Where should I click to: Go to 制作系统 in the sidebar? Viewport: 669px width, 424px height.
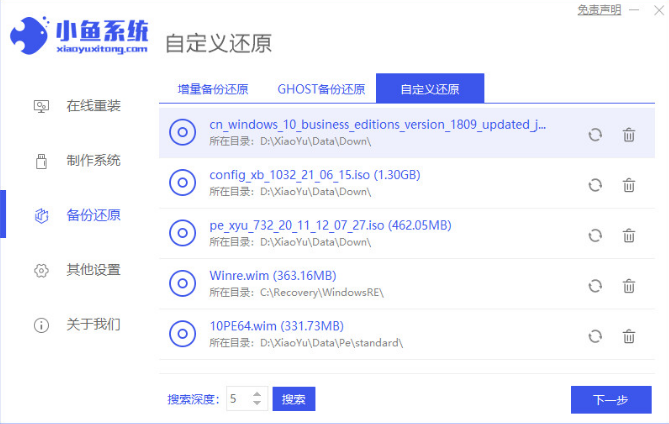[93, 160]
